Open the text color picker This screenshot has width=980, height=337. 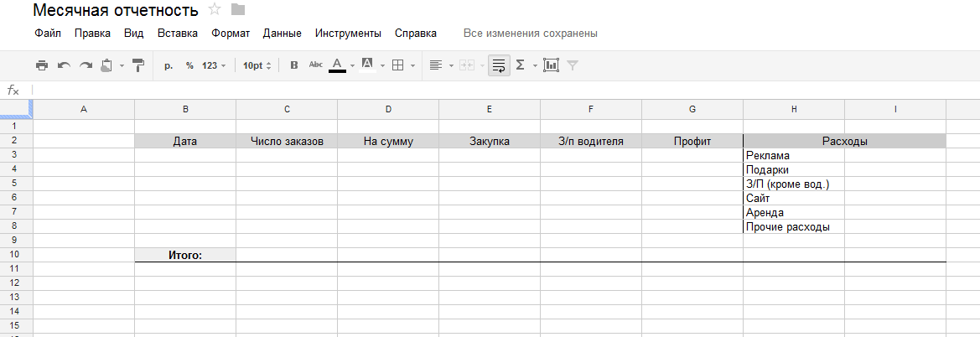pos(338,65)
